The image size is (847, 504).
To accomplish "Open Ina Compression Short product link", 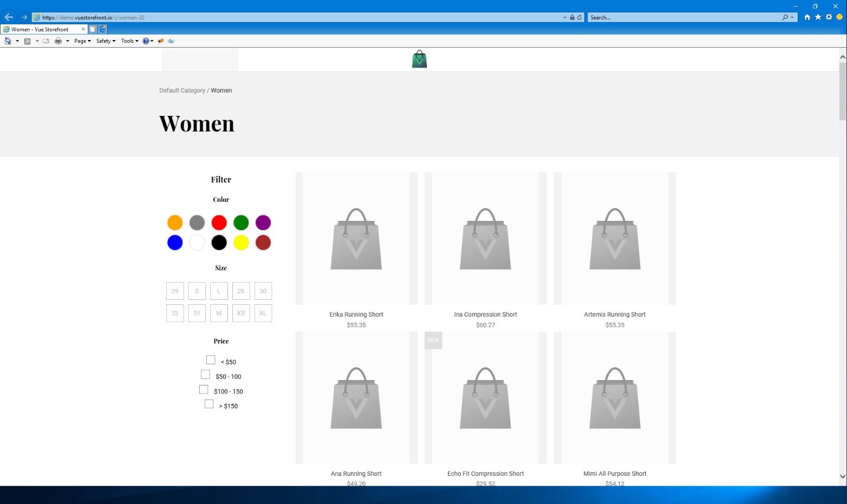I will pyautogui.click(x=485, y=315).
